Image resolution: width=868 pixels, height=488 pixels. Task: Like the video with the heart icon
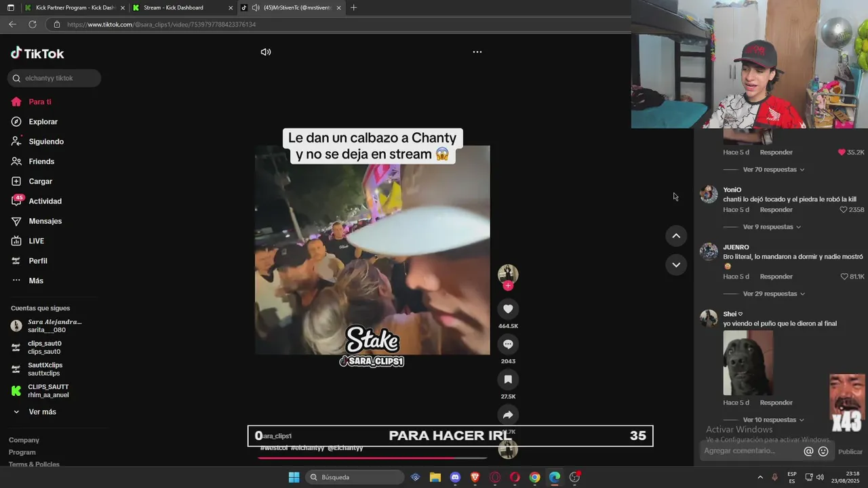point(508,309)
